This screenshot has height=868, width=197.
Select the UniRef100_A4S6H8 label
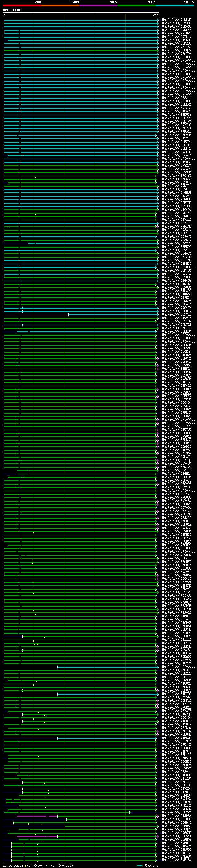click(x=176, y=40)
